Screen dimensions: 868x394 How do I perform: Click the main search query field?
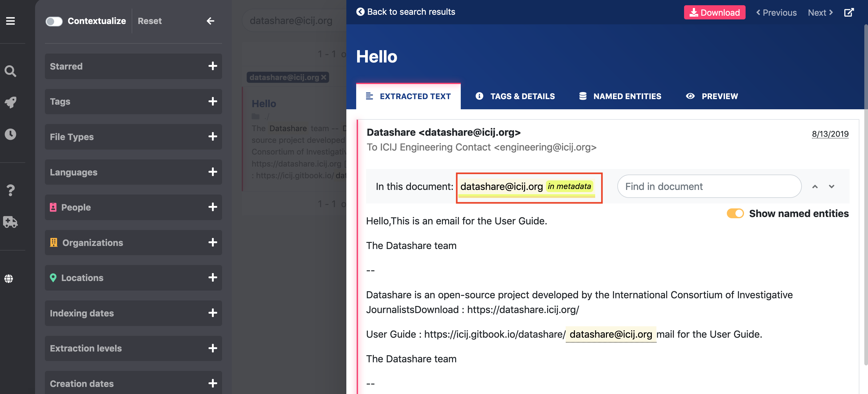(x=294, y=21)
